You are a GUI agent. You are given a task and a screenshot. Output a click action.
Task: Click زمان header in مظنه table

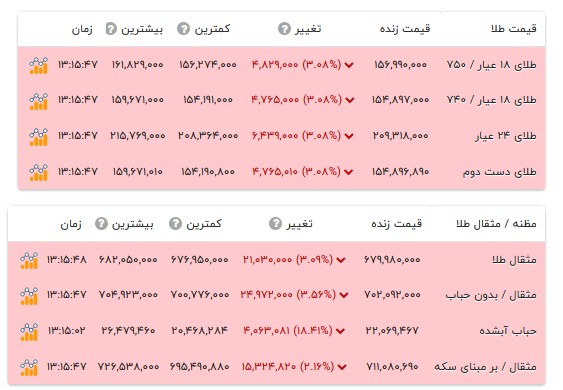pos(71,224)
